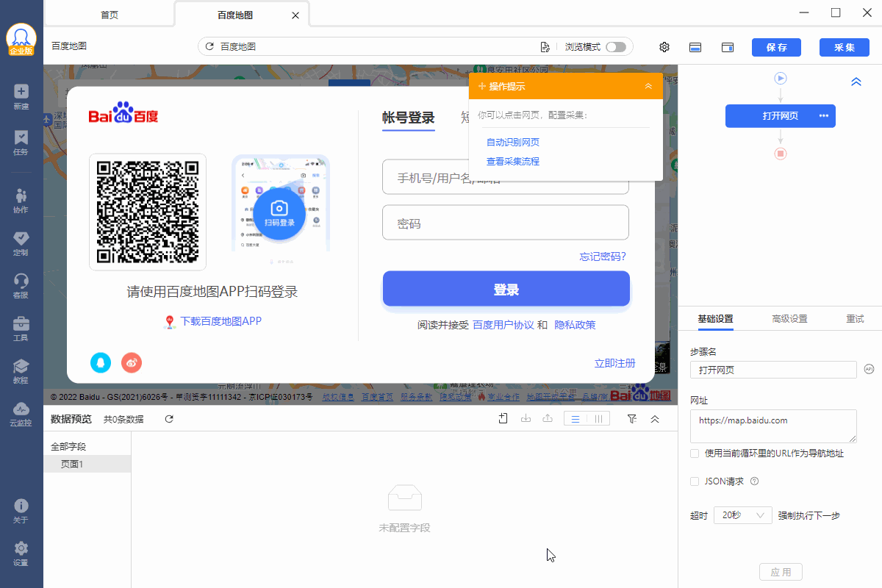Click the 密码 input field
The image size is (882, 588).
coord(506,223)
